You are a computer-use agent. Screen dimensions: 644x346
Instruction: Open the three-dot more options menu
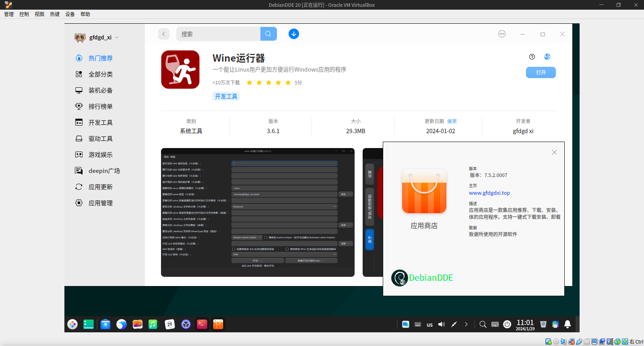coord(502,34)
